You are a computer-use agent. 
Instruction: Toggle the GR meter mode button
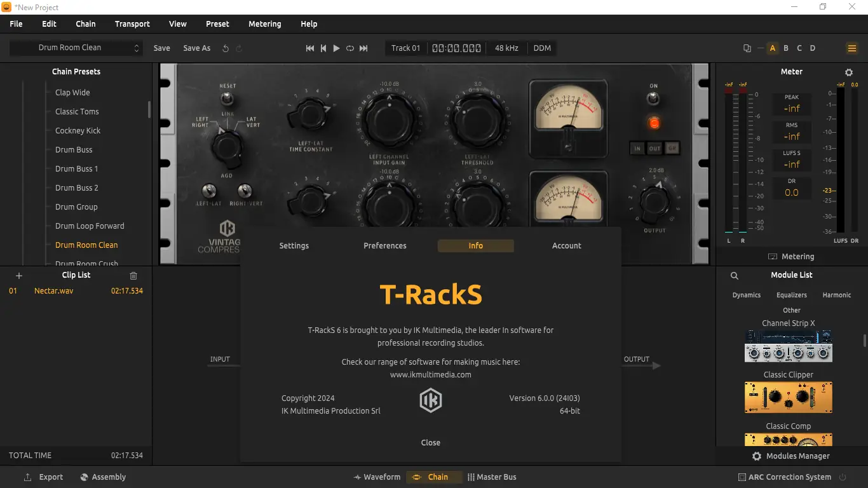(672, 147)
